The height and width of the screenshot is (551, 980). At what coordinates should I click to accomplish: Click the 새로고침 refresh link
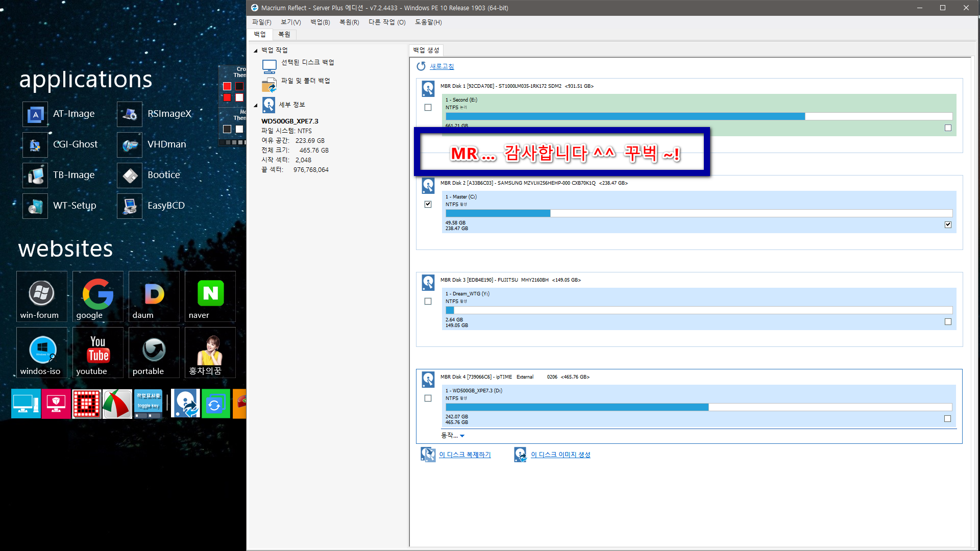coord(442,66)
